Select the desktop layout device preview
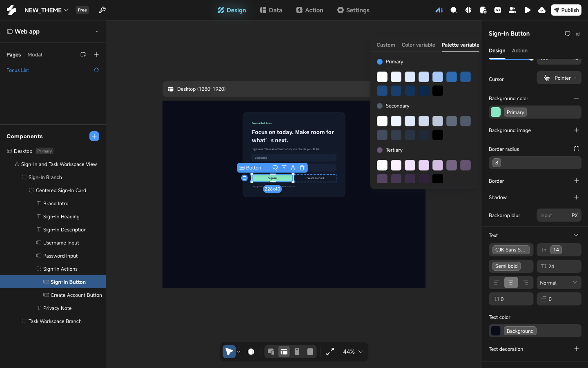 tap(284, 352)
